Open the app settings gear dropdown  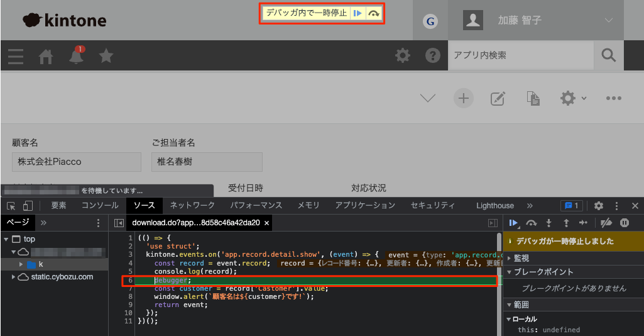coord(573,98)
